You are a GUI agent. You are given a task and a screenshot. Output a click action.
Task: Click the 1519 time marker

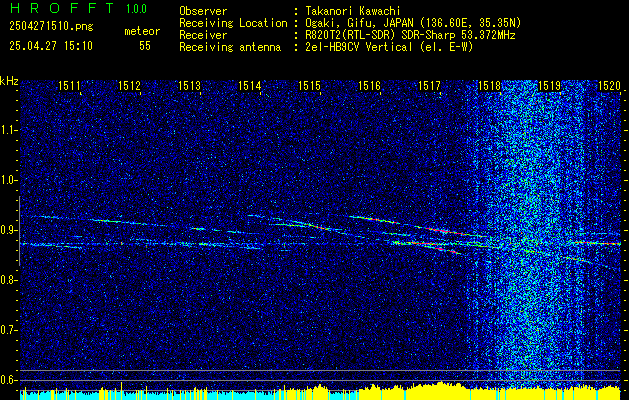[550, 86]
